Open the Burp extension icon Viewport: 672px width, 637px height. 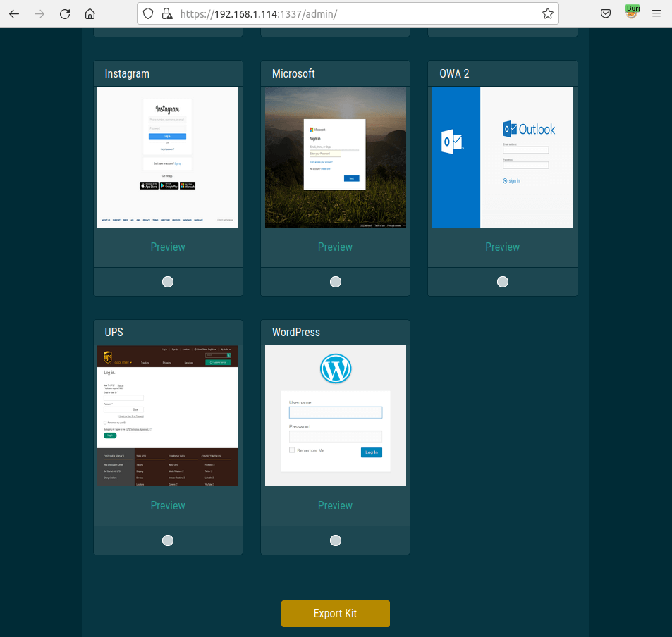coord(632,12)
